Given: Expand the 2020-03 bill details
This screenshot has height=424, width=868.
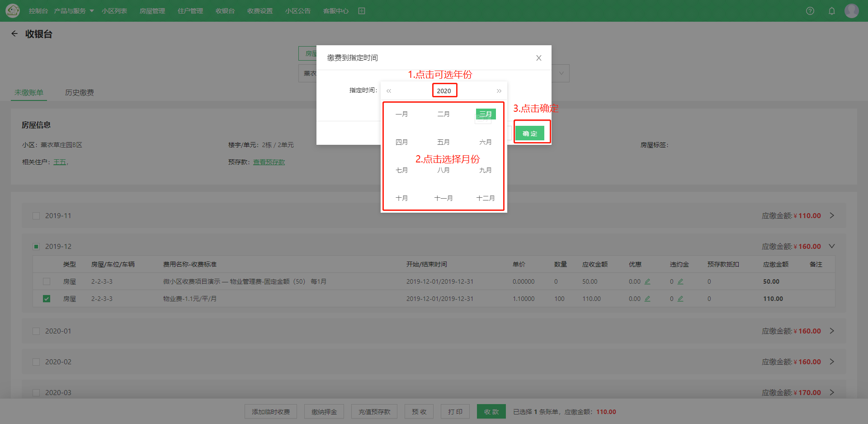Looking at the screenshot, I should click(x=832, y=392).
